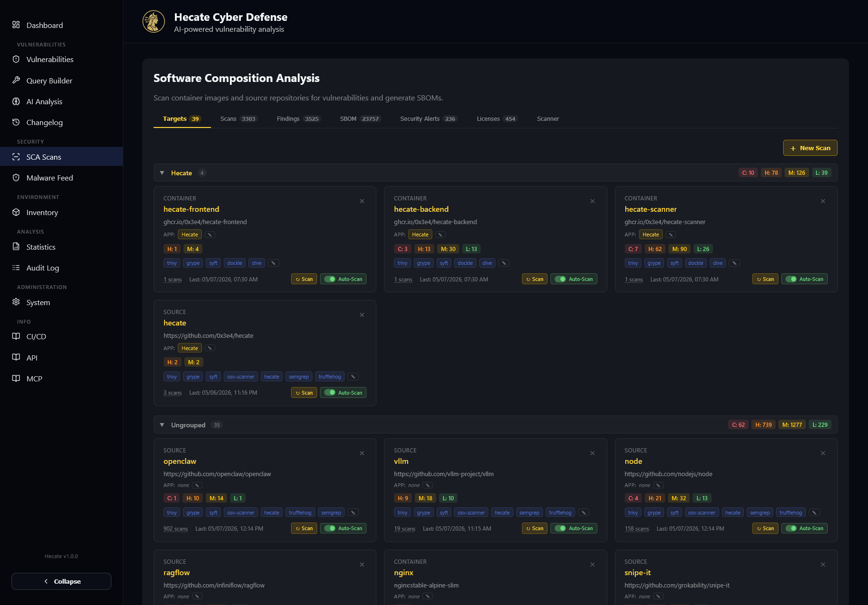Open Statistics chart icon
The image size is (868, 605).
16,246
